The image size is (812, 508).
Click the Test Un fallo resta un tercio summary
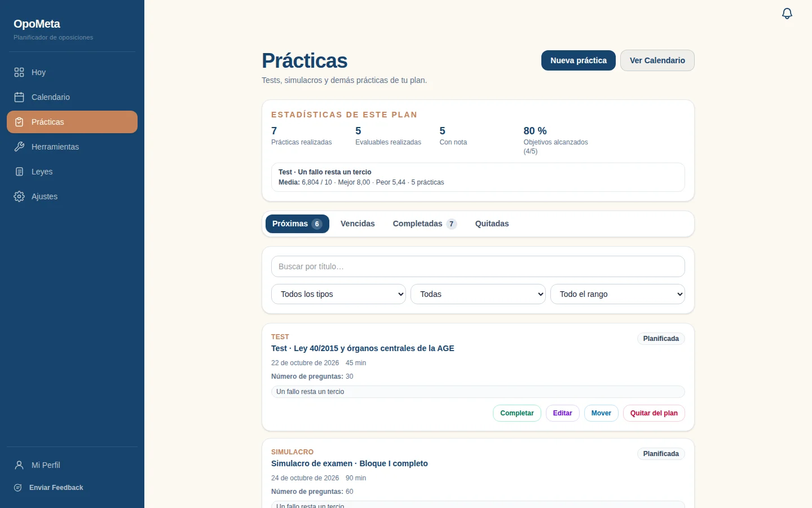click(478, 177)
